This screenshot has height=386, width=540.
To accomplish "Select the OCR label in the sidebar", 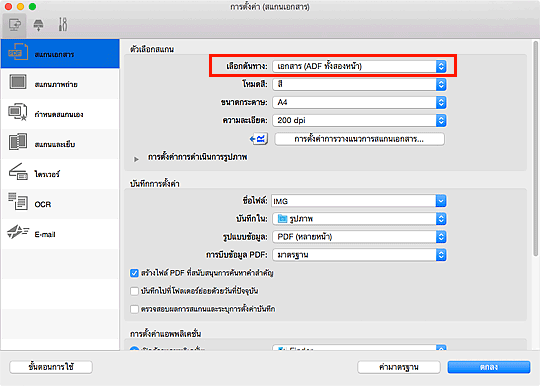I will tap(43, 204).
